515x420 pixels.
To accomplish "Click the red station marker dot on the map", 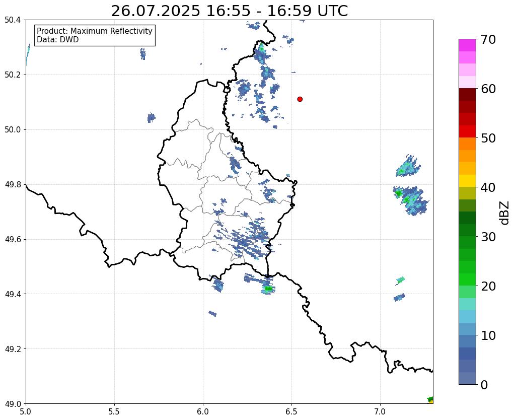I will click(300, 99).
